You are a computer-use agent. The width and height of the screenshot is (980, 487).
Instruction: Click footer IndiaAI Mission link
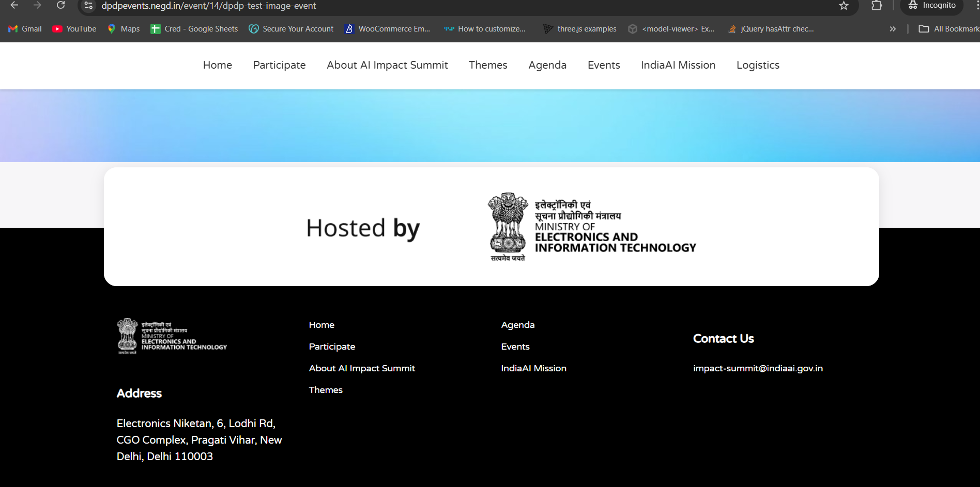[x=533, y=368]
